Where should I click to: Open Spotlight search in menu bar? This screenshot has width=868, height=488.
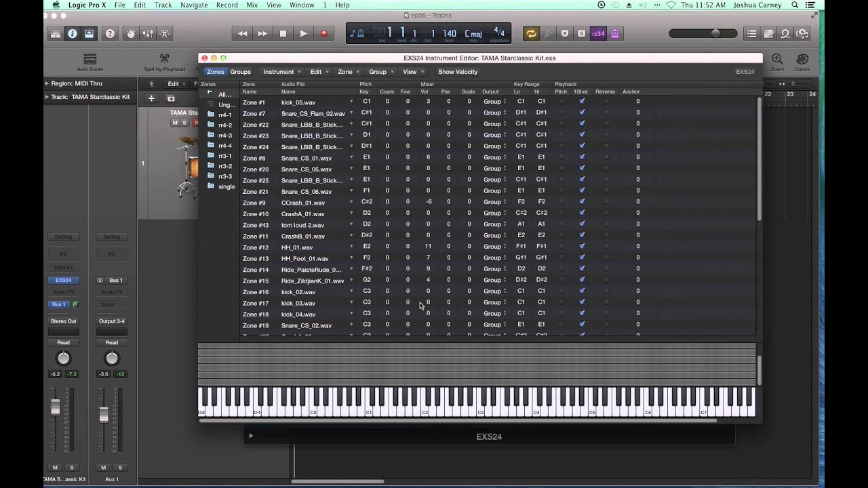pos(794,5)
